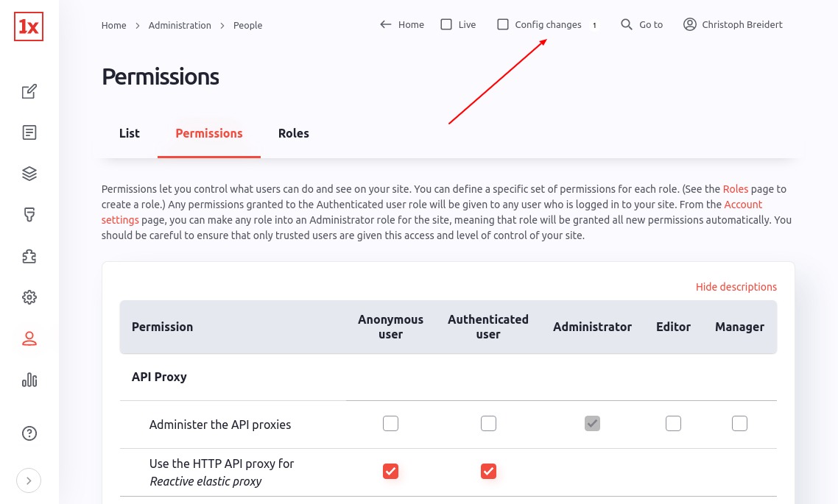Toggle the Live checkbox in top bar

(446, 24)
